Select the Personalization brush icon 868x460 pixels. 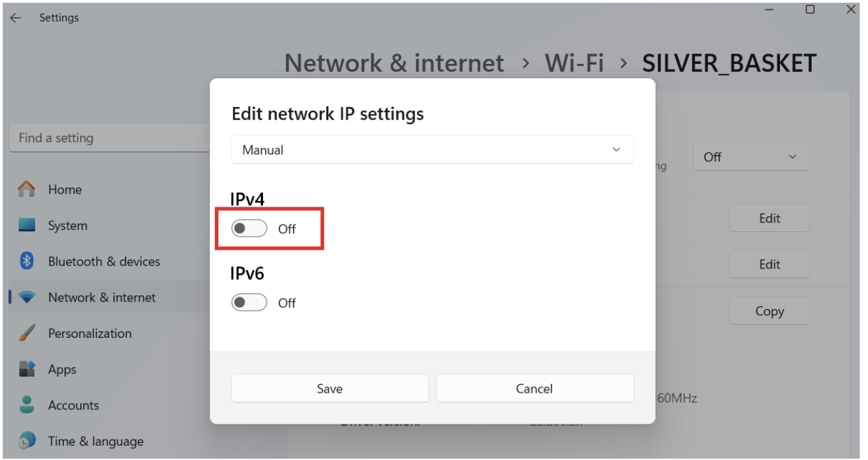pos(29,333)
